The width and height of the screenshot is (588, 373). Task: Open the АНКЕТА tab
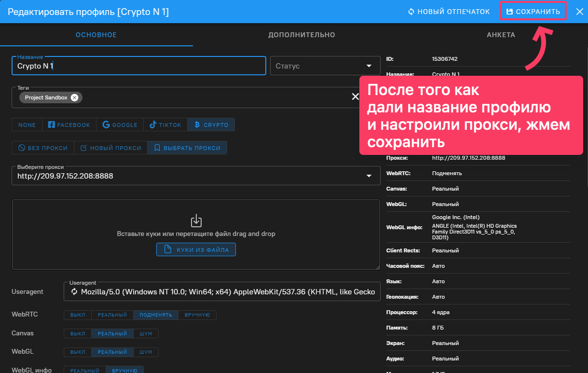click(x=501, y=35)
